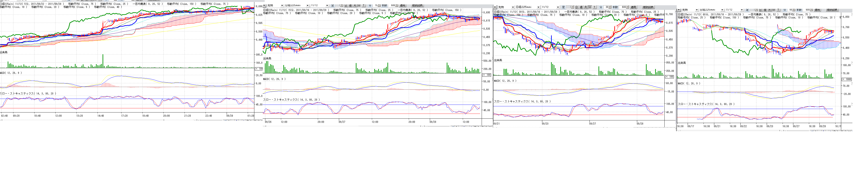Click ×100 volume scale box on 15-minute chart

[487, 75]
